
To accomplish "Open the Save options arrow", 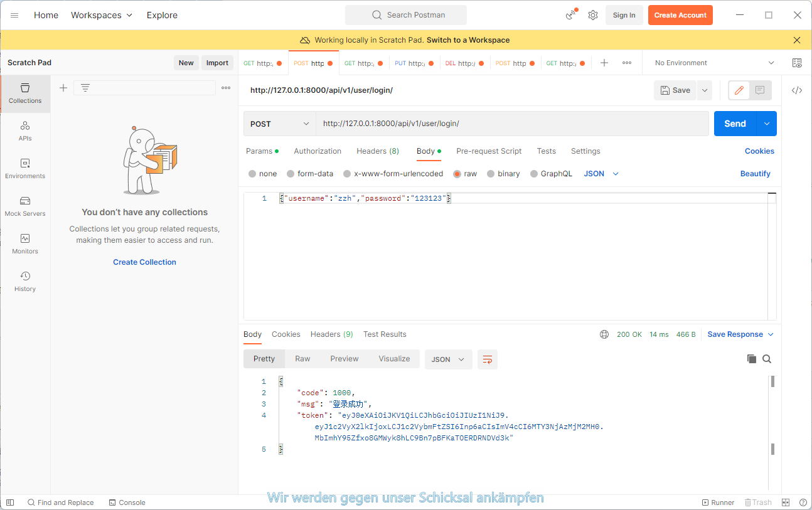I will point(705,90).
